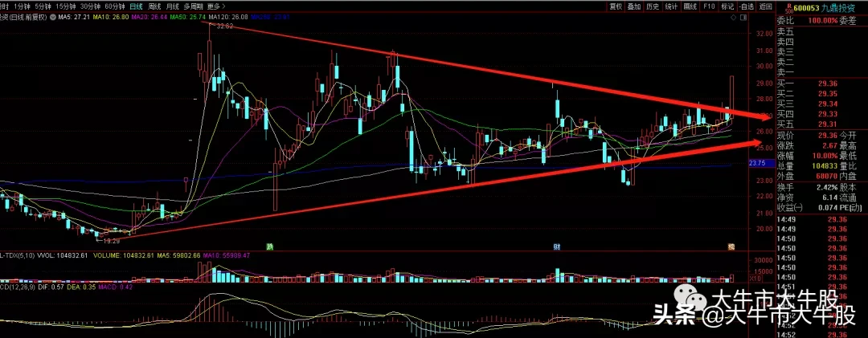Click the MA20: 26.44 indicator label
This screenshot has height=338, width=868.
click(149, 18)
